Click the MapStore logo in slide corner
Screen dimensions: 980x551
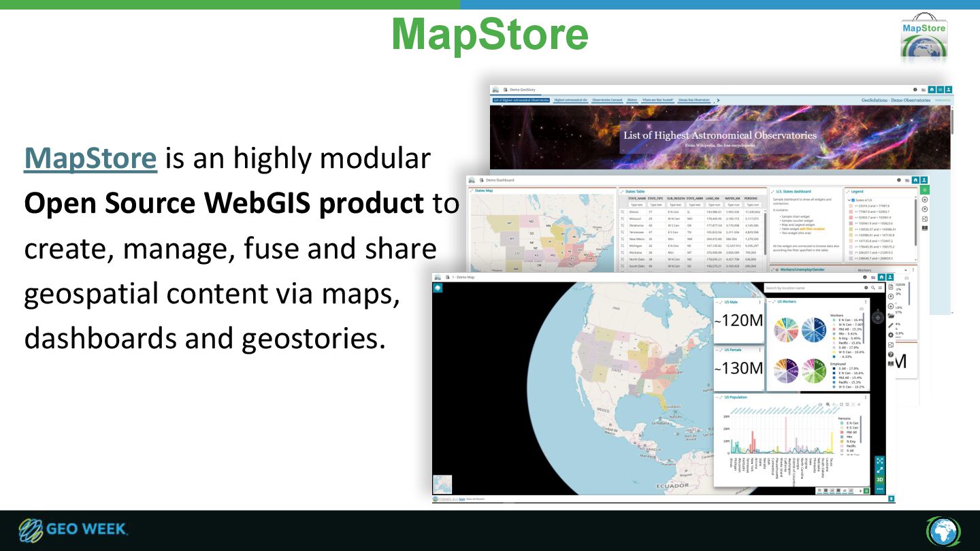(924, 37)
